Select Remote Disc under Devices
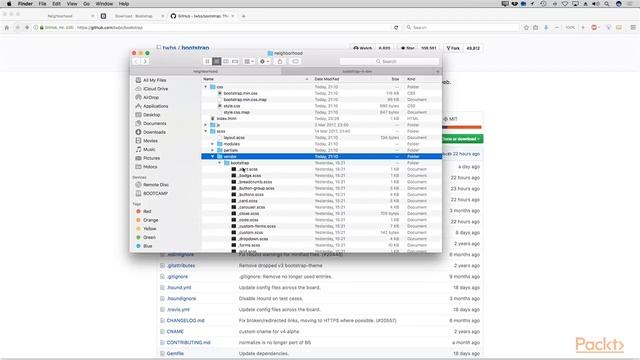The image size is (640, 360). (x=156, y=185)
